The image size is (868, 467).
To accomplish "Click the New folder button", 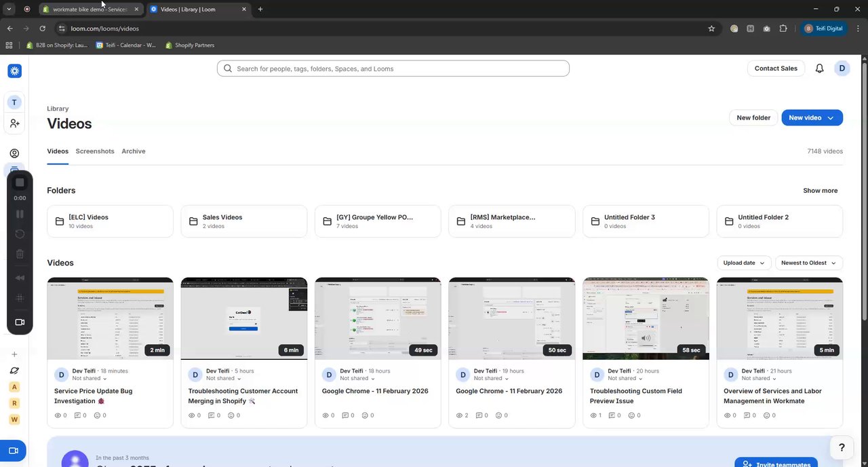I will click(x=753, y=117).
